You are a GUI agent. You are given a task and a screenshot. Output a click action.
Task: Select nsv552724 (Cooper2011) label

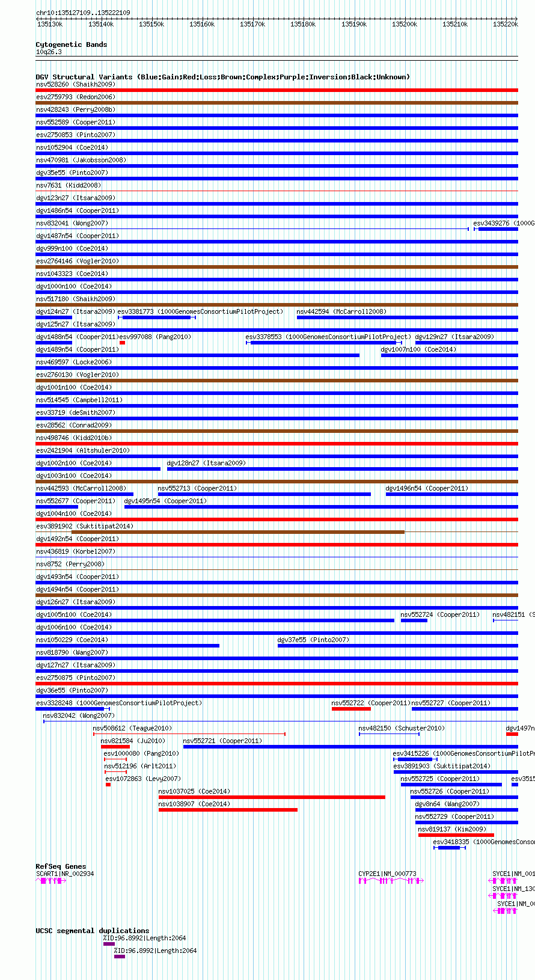440,614
